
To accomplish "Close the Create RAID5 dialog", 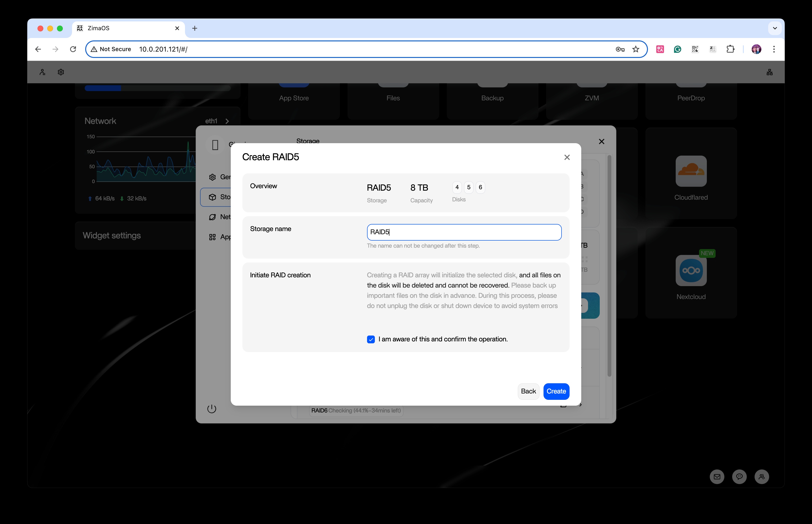I will tap(567, 157).
